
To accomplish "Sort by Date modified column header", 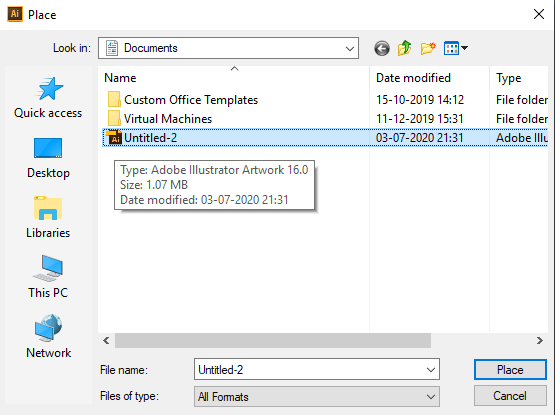I will (429, 78).
